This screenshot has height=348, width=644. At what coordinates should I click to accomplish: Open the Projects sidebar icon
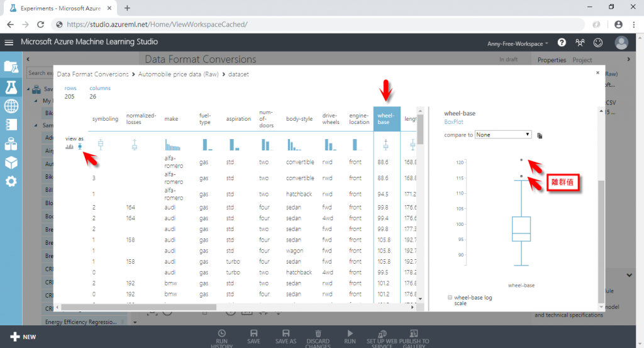(x=11, y=67)
